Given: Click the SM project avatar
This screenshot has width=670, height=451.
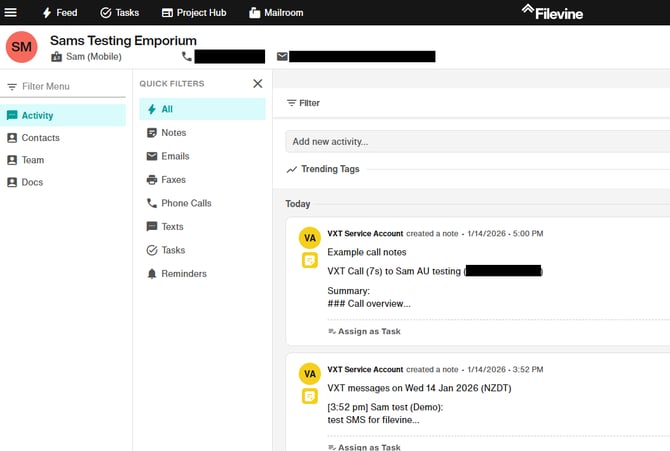Looking at the screenshot, I should tap(22, 47).
